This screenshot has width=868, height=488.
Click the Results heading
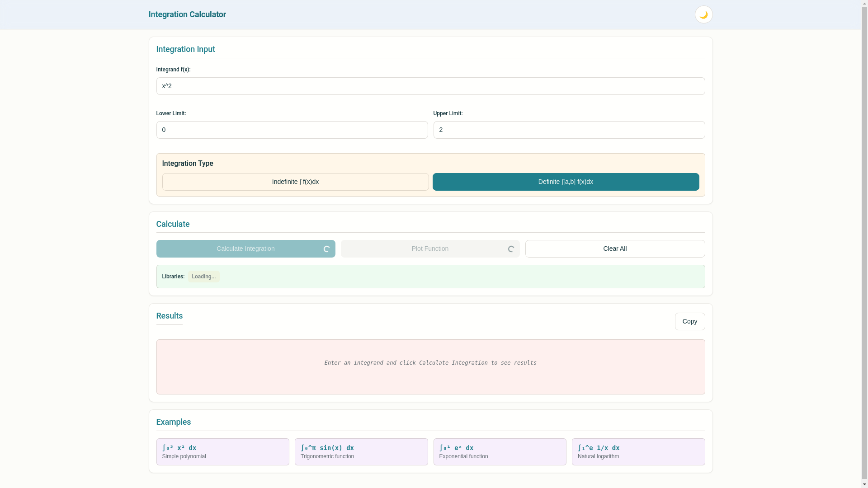[x=170, y=316]
